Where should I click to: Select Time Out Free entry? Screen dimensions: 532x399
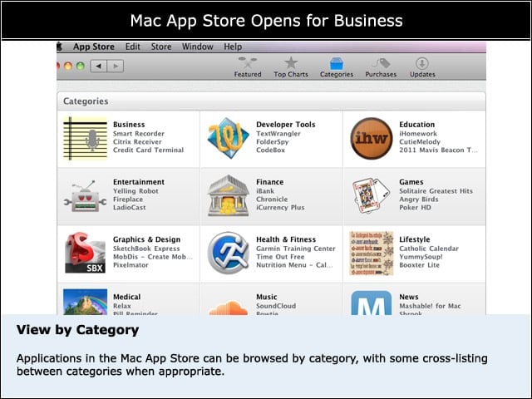280,257
